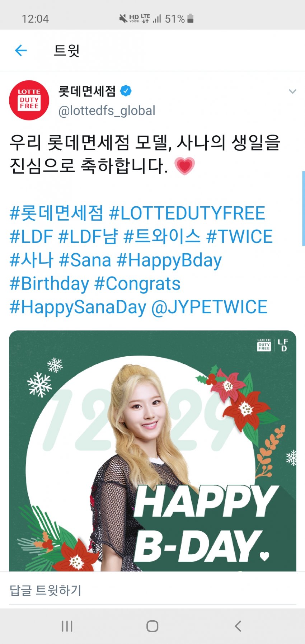Image resolution: width=305 pixels, height=644 pixels.
Task: Follow the @JYPETWICE mention link
Action: (x=209, y=307)
